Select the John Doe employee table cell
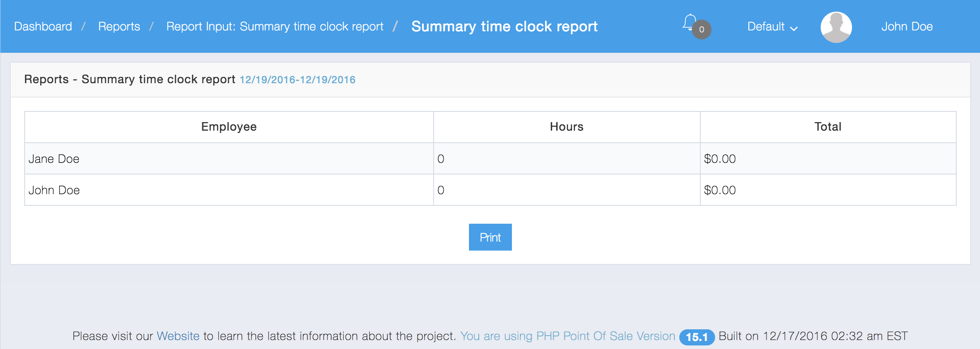980x349 pixels. (x=54, y=190)
